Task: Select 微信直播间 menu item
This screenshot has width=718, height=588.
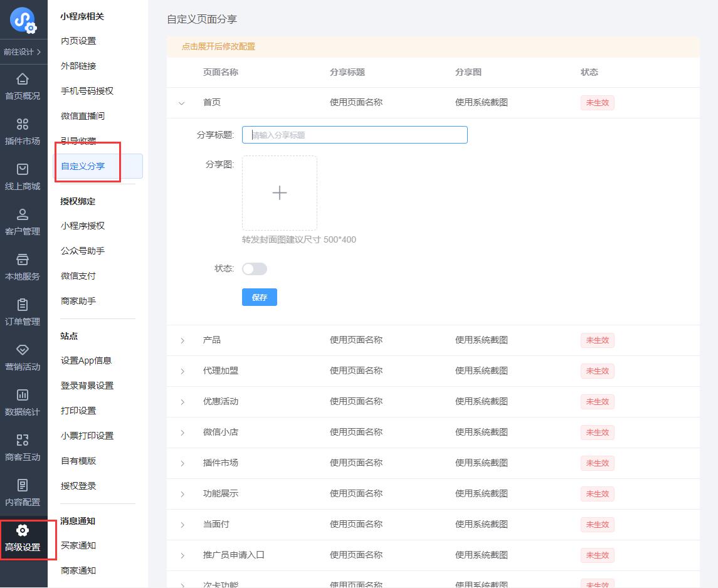Action: [x=83, y=116]
